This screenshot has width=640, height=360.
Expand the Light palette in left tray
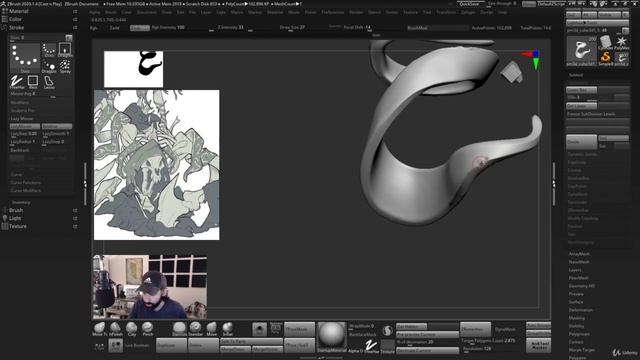(x=15, y=218)
